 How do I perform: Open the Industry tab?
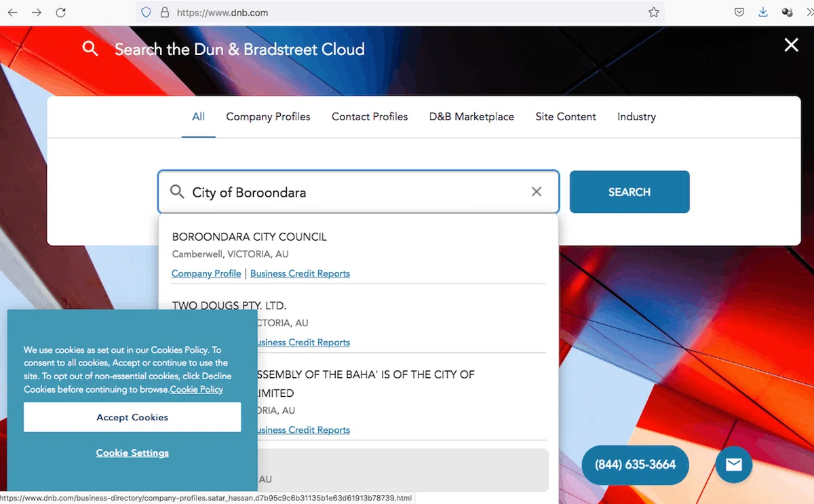point(636,117)
